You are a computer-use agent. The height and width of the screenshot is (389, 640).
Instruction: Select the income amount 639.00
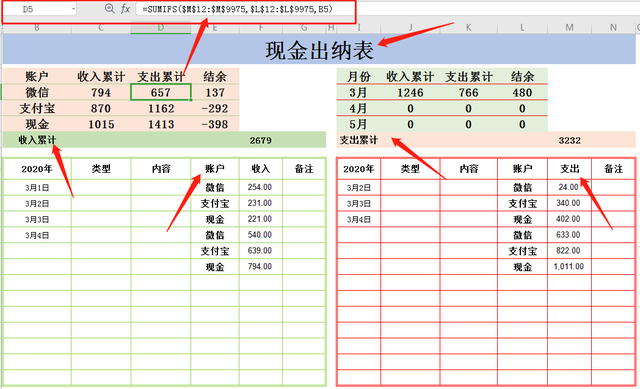(260, 251)
